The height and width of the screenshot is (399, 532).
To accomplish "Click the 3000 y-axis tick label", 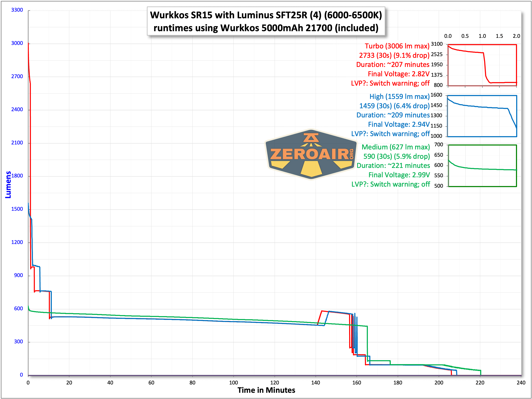I will tap(17, 43).
